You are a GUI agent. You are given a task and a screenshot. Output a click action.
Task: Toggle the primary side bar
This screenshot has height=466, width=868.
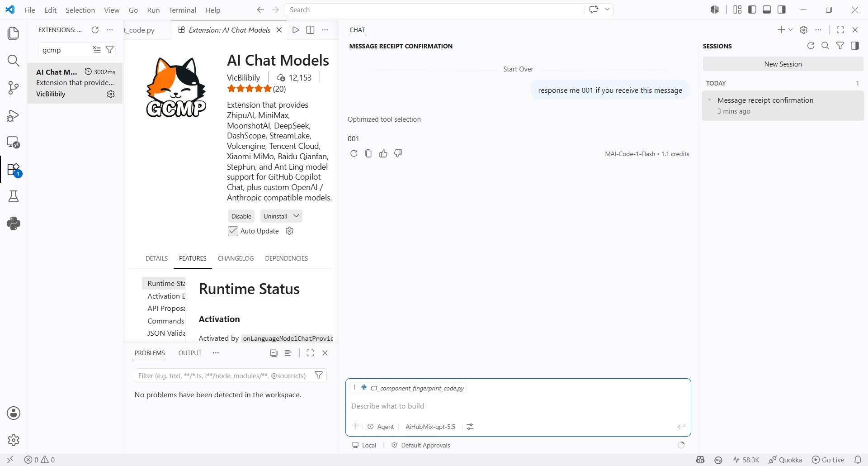pyautogui.click(x=752, y=10)
